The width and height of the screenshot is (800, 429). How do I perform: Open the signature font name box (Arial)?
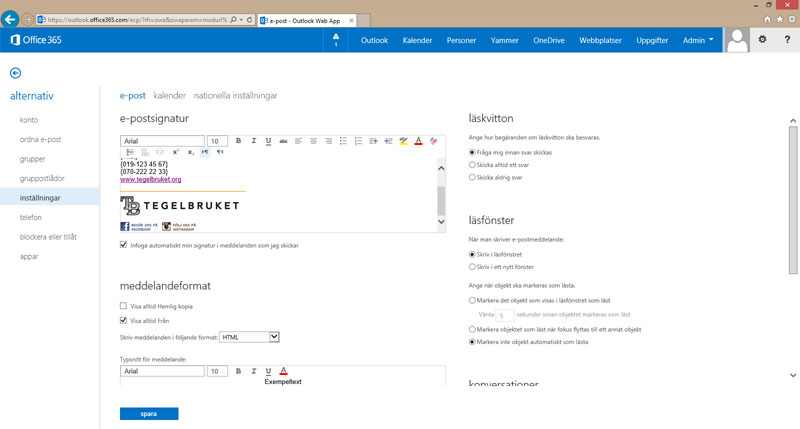pyautogui.click(x=162, y=141)
